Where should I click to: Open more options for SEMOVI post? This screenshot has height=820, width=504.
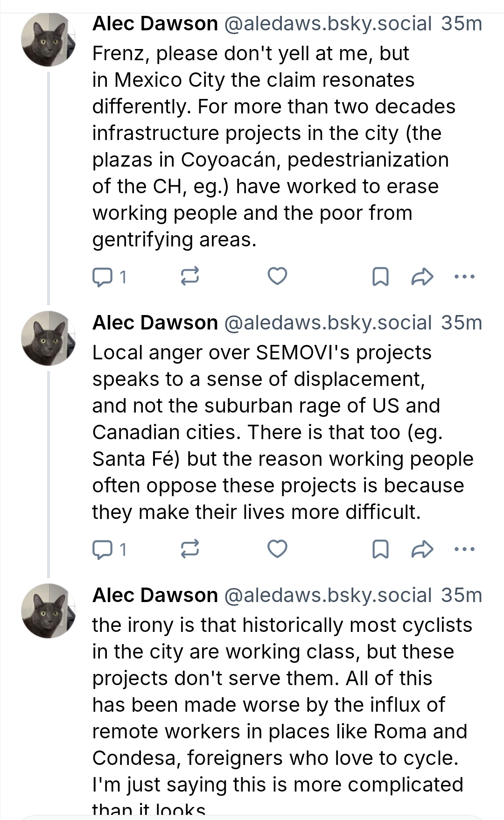(464, 549)
